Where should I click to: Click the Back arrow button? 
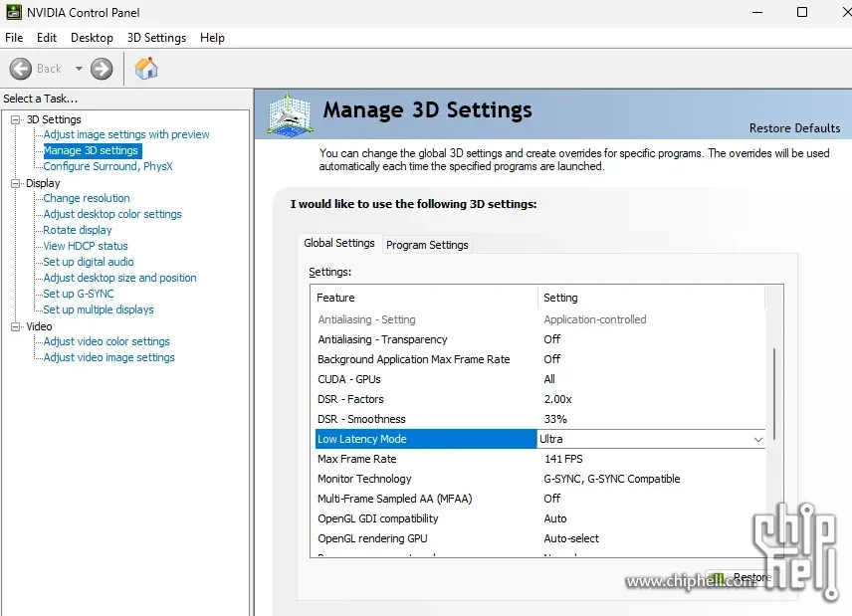pos(22,69)
